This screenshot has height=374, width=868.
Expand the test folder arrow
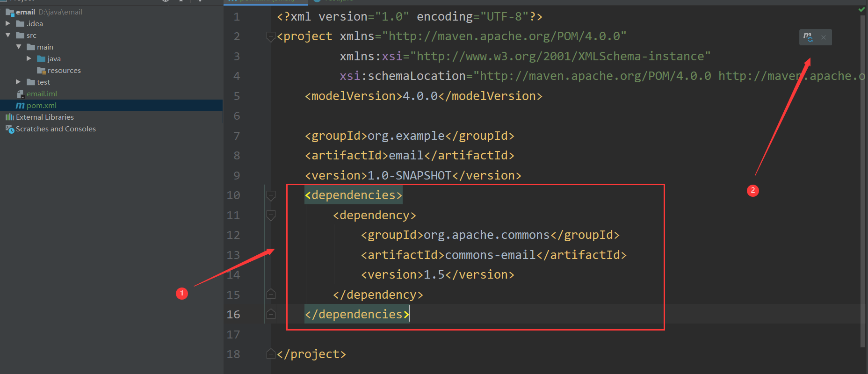click(x=18, y=82)
